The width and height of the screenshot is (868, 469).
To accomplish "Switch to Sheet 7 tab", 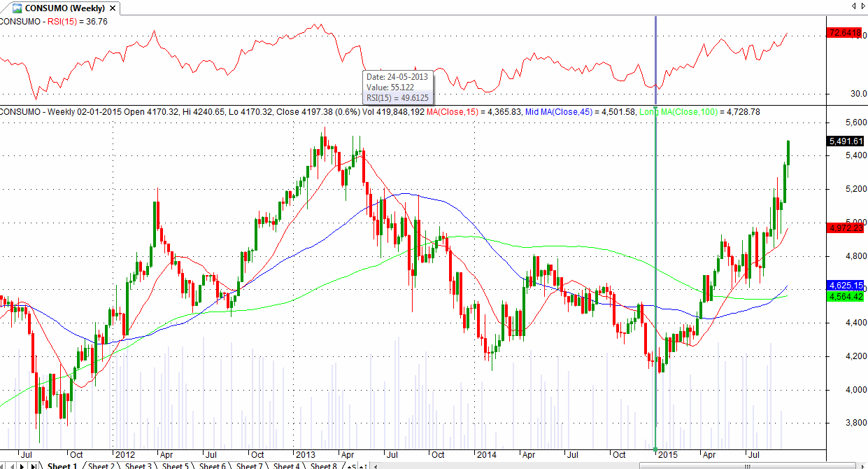I will click(250, 466).
